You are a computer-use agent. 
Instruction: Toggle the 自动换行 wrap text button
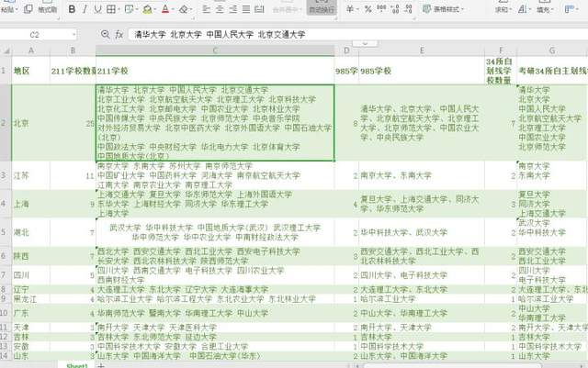(x=322, y=7)
